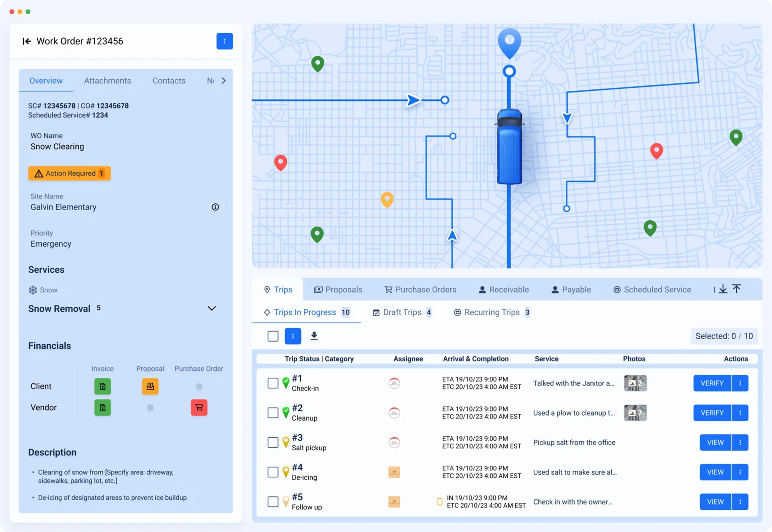This screenshot has height=532, width=772.
Task: Open the photo thumbnail for trip #1
Action: 635,383
